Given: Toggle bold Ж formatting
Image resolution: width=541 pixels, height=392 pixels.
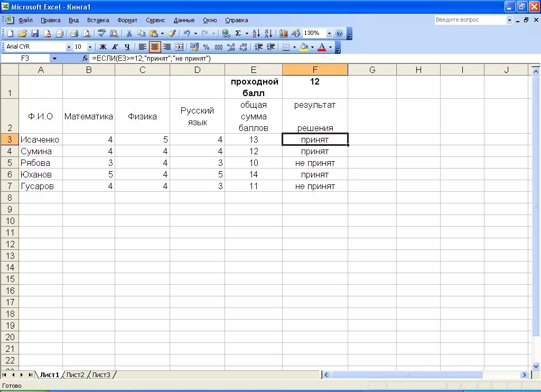Looking at the screenshot, I should pos(103,47).
